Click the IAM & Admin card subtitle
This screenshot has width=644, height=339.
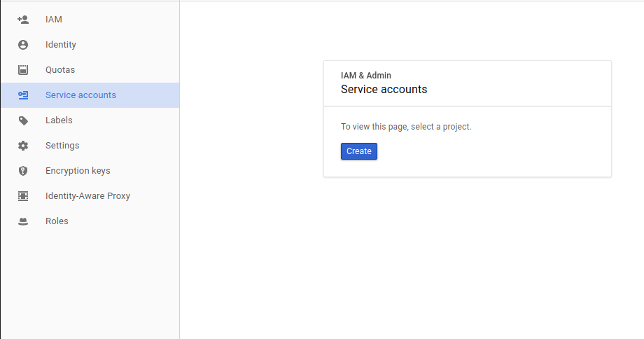(366, 76)
